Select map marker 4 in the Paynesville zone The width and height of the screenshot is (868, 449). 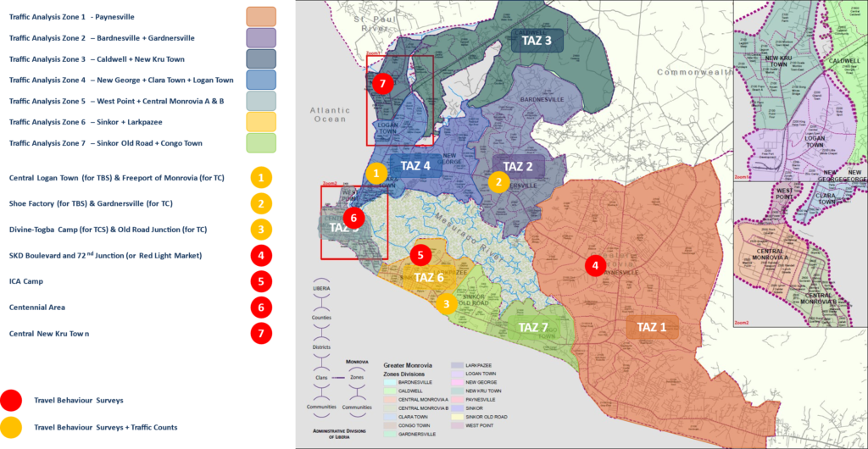point(596,265)
